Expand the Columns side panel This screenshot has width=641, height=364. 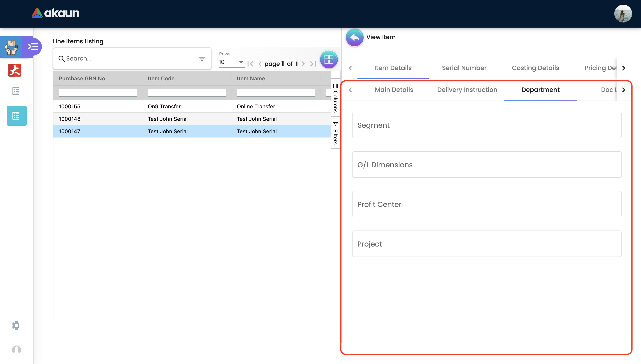[335, 98]
